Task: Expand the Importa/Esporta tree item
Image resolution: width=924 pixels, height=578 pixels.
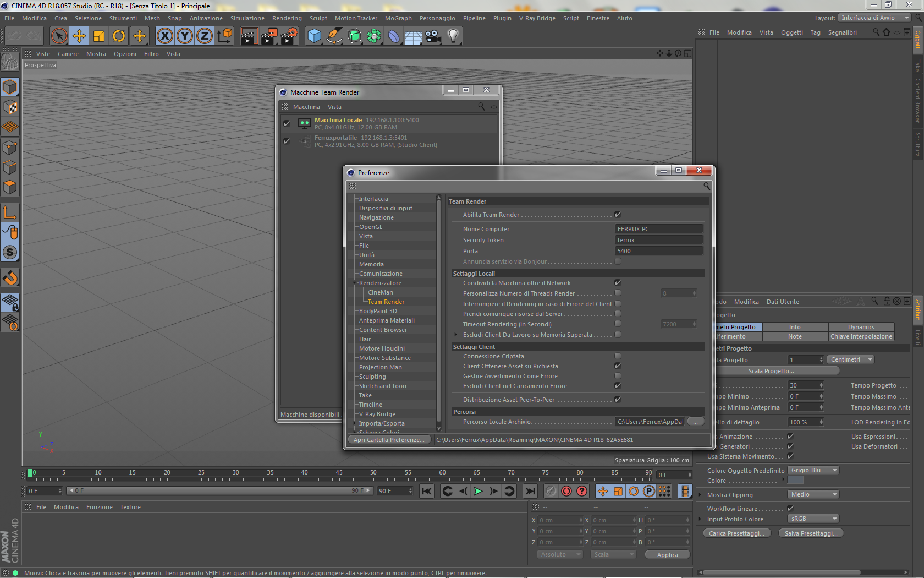Action: [x=355, y=423]
